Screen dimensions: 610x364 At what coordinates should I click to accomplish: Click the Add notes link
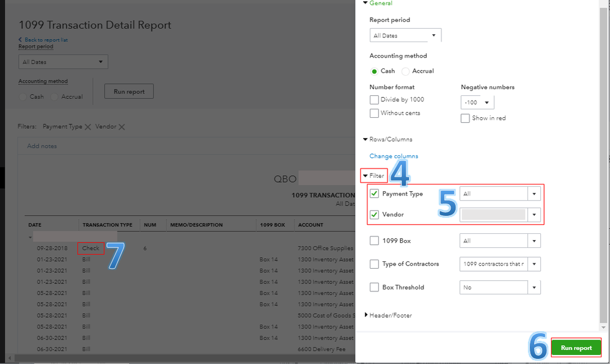42,146
